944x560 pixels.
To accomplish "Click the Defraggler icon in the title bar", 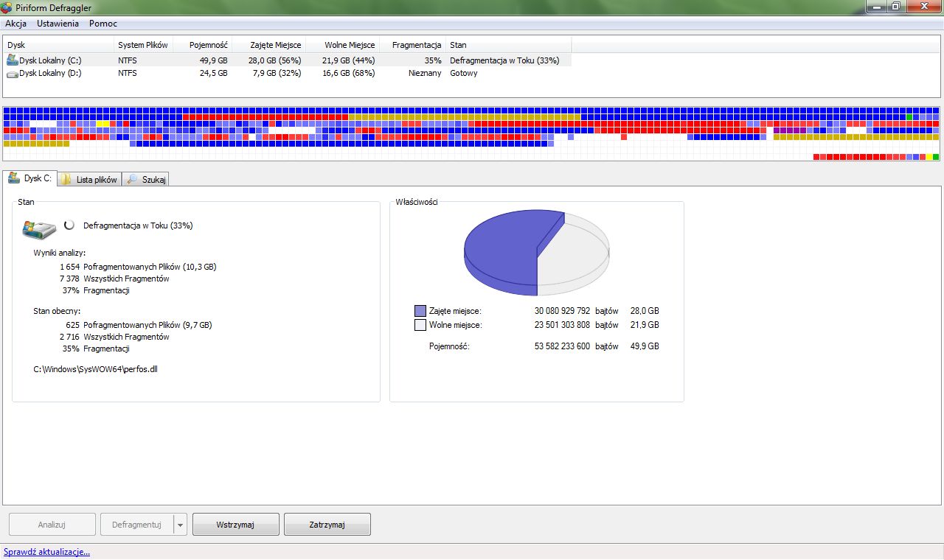I will coord(7,7).
